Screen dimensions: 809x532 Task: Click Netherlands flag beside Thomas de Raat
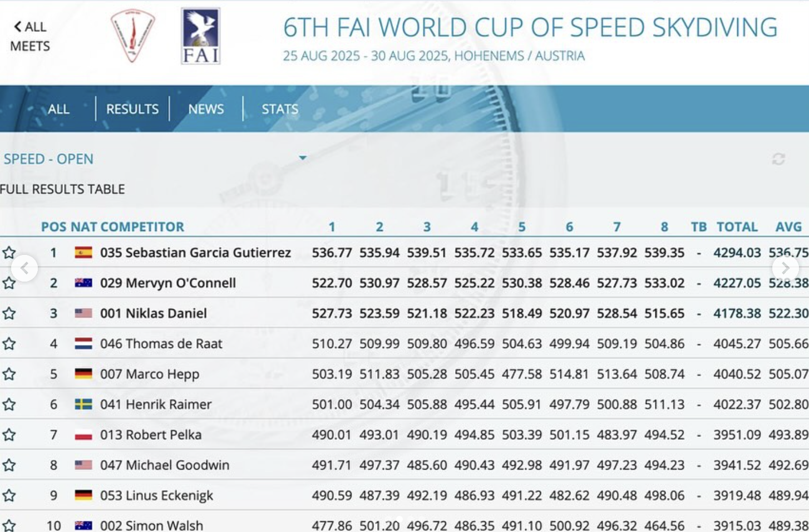click(83, 344)
